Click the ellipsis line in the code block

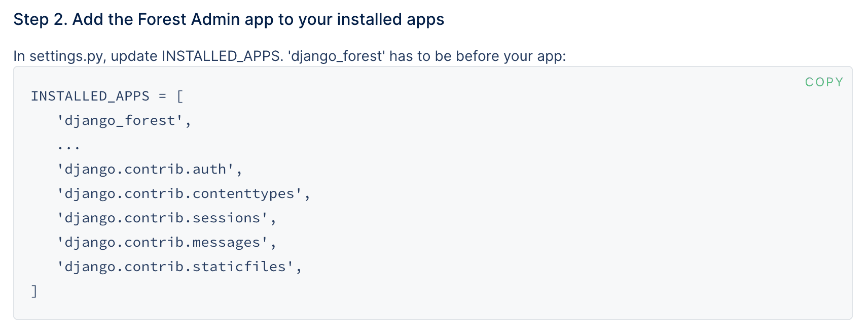tap(68, 147)
